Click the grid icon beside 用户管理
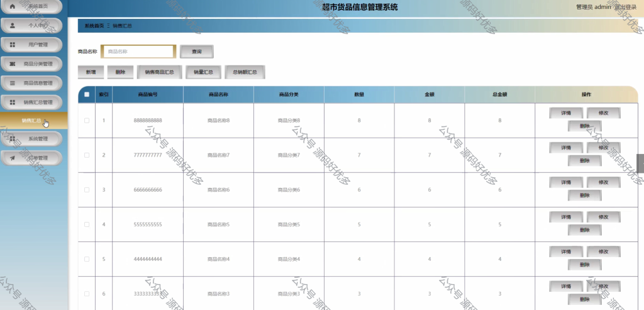Viewport: 644px width, 310px height. tap(13, 45)
